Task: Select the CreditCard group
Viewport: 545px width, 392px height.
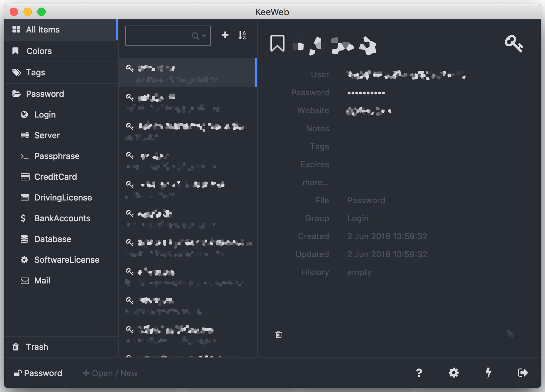Action: pos(55,177)
